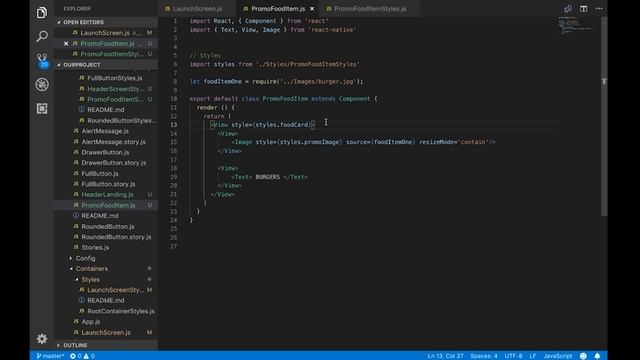This screenshot has width=640, height=360.
Task: Open the editor More Actions ellipsis
Action: (599, 9)
